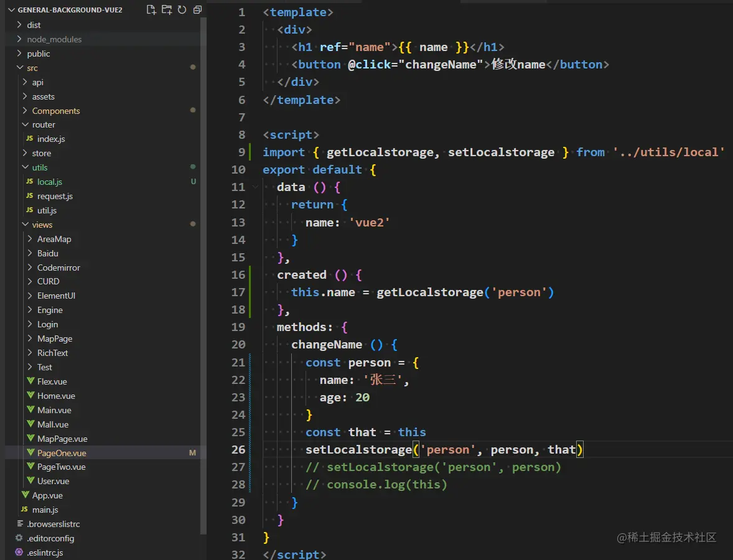This screenshot has width=733, height=560.
Task: Click the 'vue2' string value on line 13
Action: 370,223
